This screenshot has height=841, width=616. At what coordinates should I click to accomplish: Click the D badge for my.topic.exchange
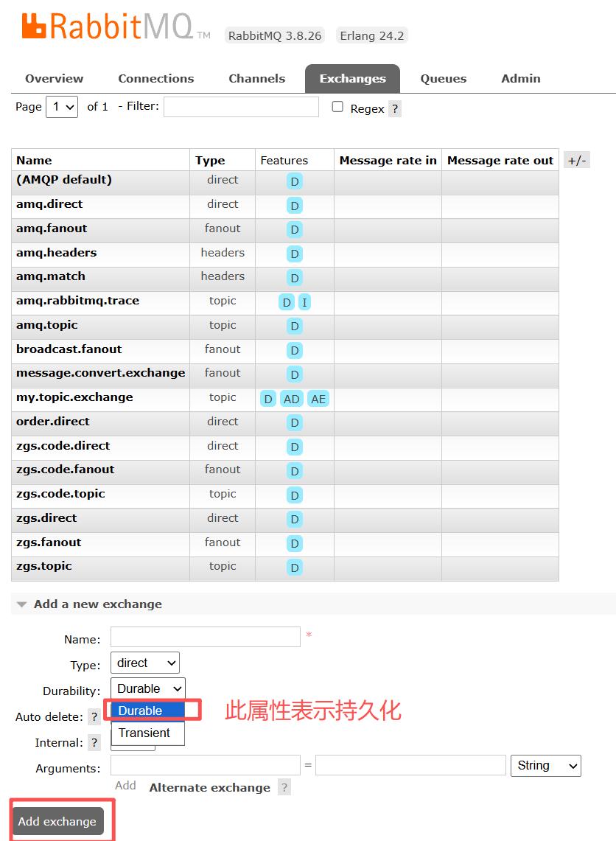click(x=268, y=399)
